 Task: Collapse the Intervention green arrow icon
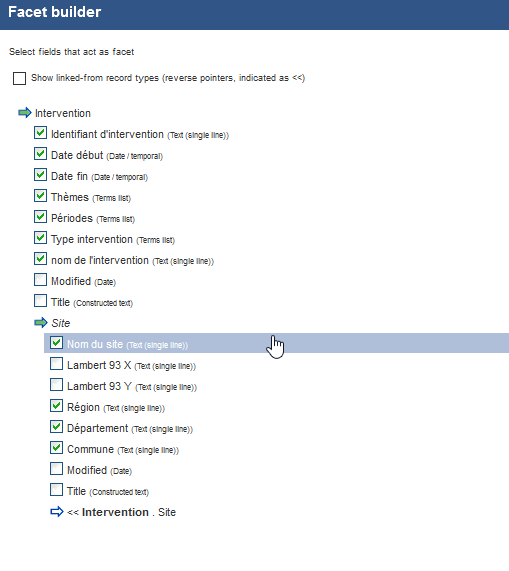click(x=25, y=113)
